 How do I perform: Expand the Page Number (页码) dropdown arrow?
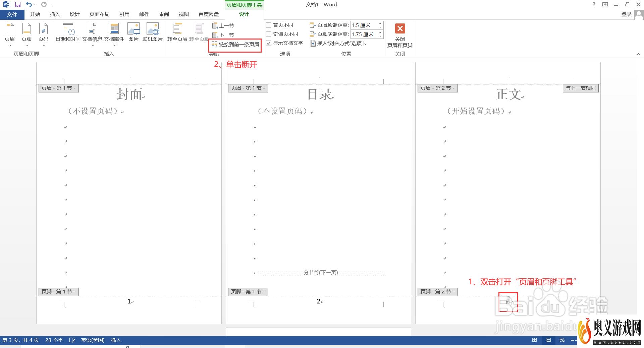(x=43, y=45)
